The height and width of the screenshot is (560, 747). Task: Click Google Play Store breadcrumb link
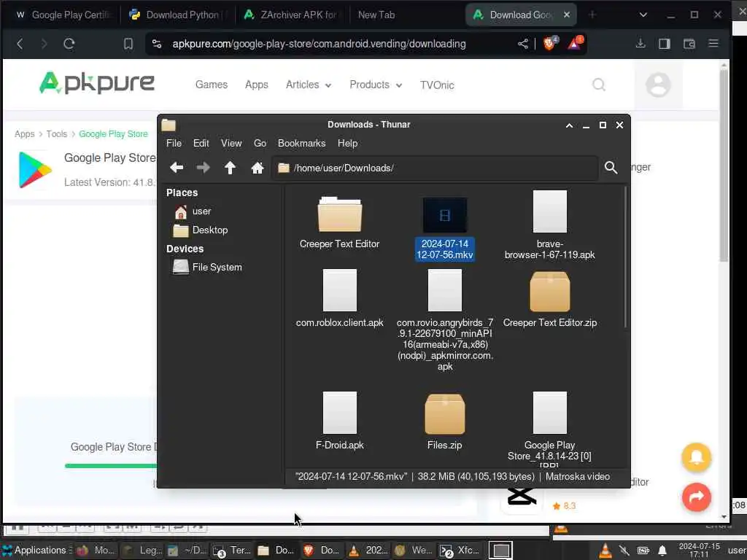113,134
